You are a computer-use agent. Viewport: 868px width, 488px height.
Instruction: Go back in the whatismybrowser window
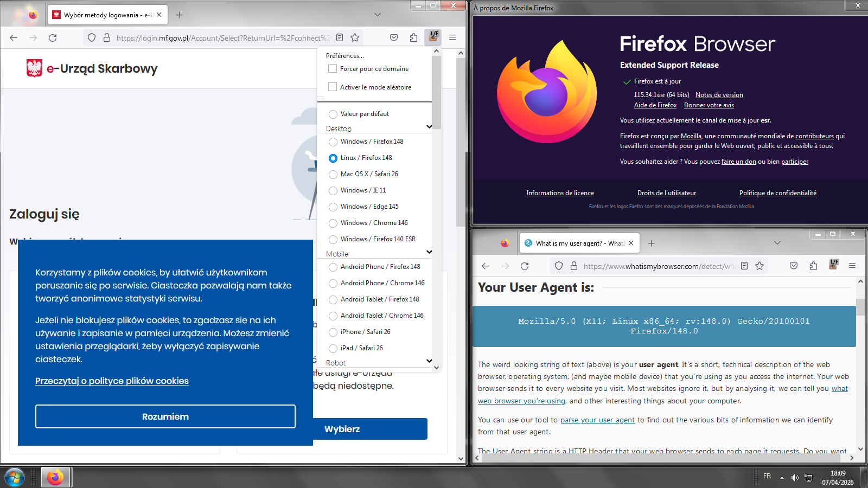click(486, 266)
